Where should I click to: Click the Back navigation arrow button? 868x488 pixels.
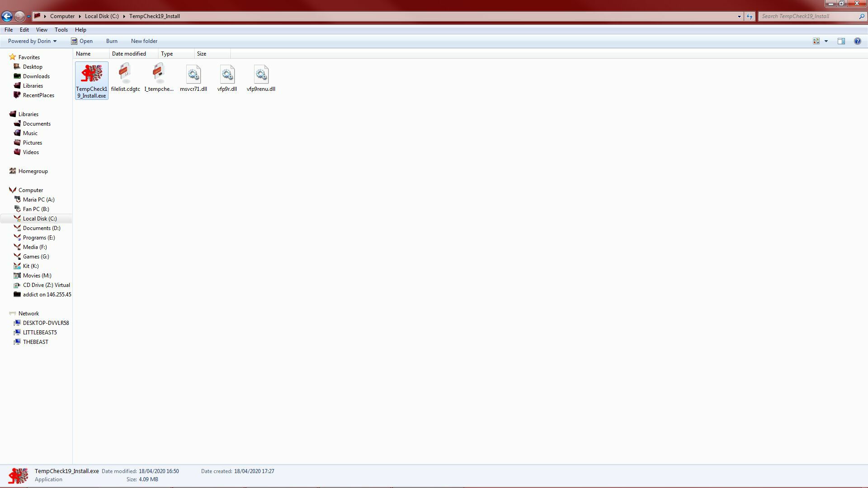7,16
